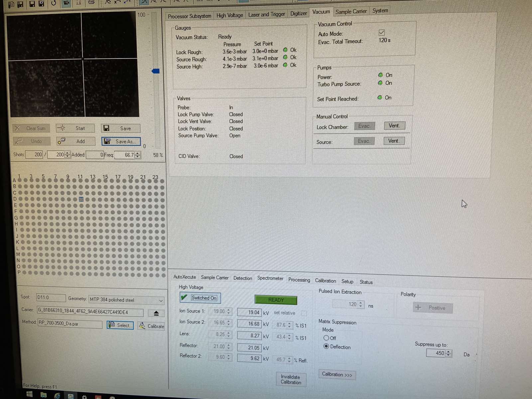Select the Off matrix suppression mode
Screen dimensions: 532x399
[326, 338]
